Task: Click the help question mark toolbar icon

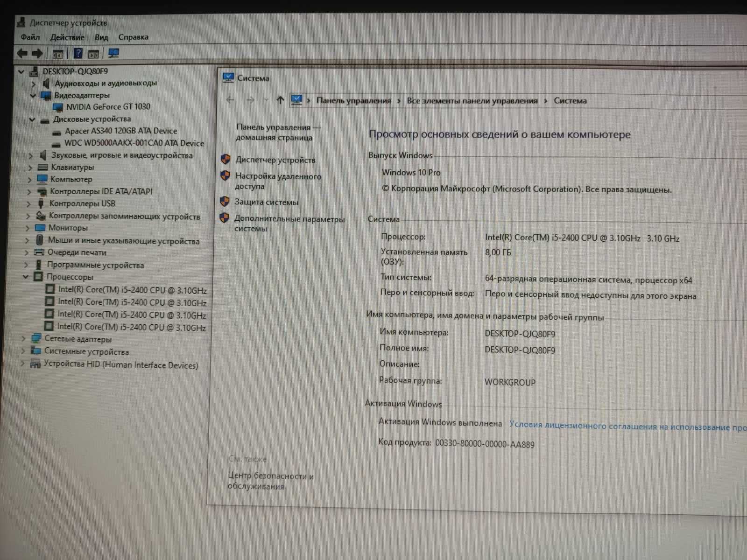Action: click(78, 53)
